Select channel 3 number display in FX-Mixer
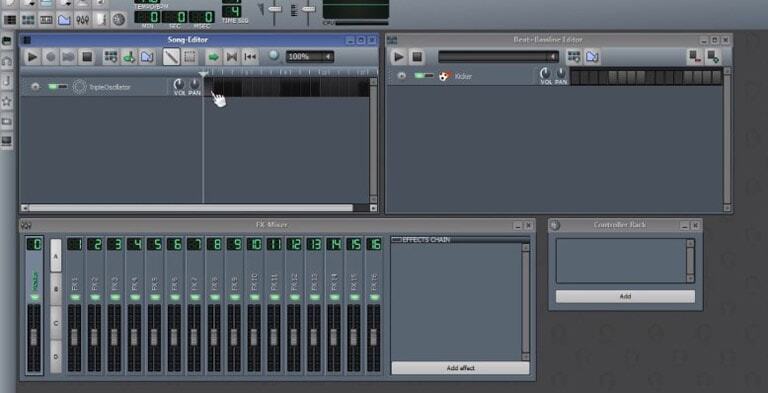The width and height of the screenshot is (768, 393). [x=114, y=244]
